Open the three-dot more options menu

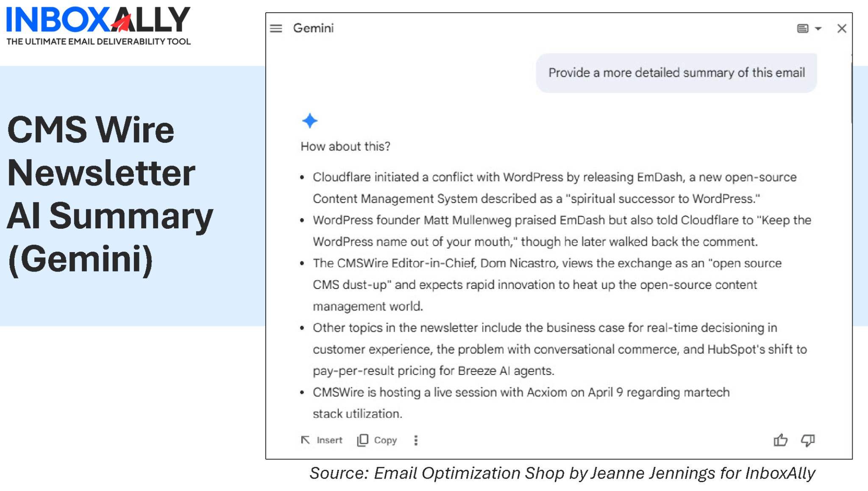[416, 441]
